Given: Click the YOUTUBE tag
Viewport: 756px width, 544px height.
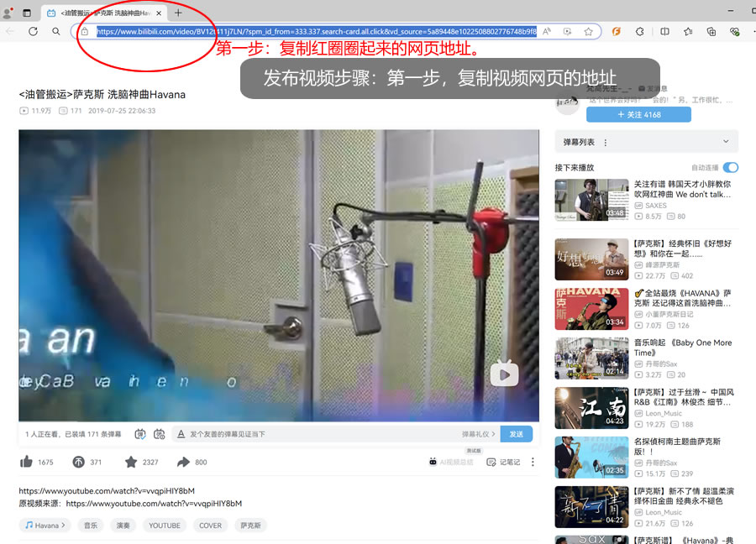Looking at the screenshot, I should (165, 526).
